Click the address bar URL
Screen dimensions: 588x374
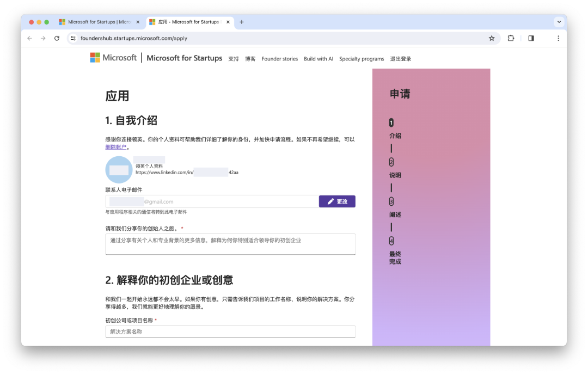pyautogui.click(x=134, y=38)
